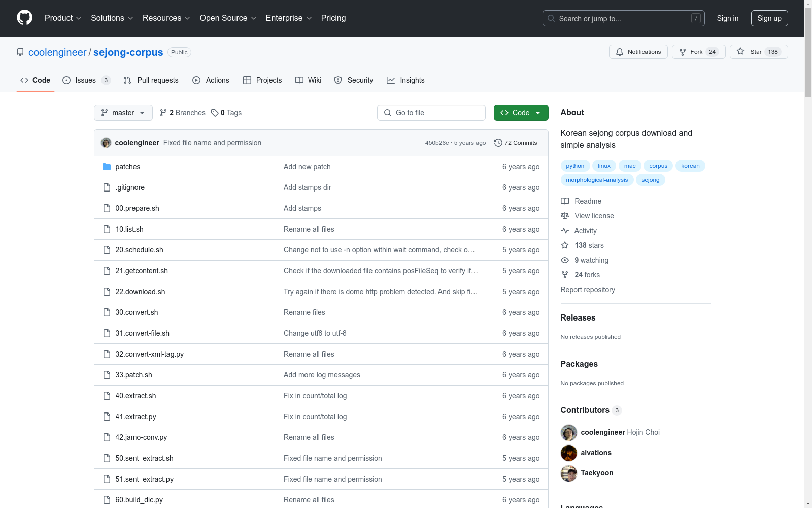This screenshot has height=508, width=812.
Task: Switch to the Projects tab
Action: [262, 80]
